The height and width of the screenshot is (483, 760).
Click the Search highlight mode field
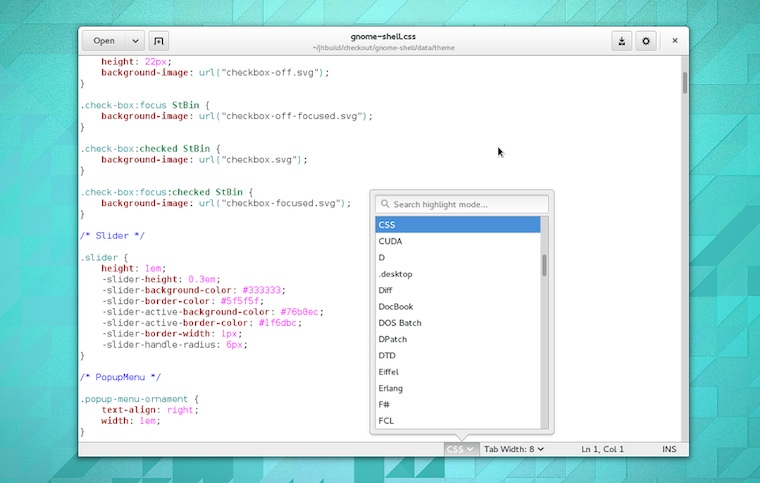pos(462,204)
